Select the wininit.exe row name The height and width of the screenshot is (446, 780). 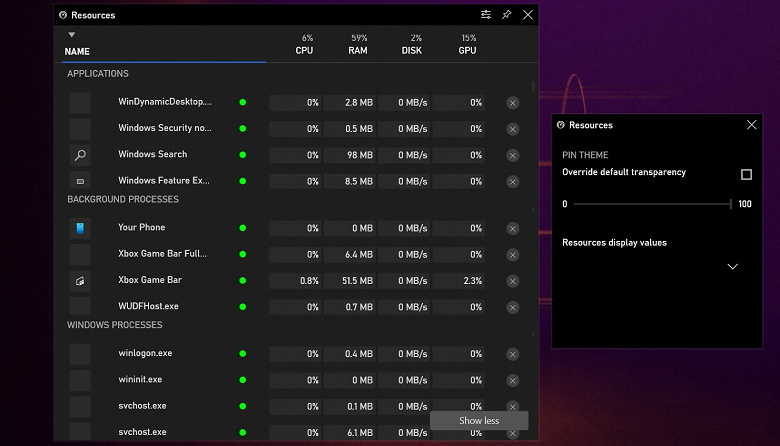pyautogui.click(x=140, y=379)
